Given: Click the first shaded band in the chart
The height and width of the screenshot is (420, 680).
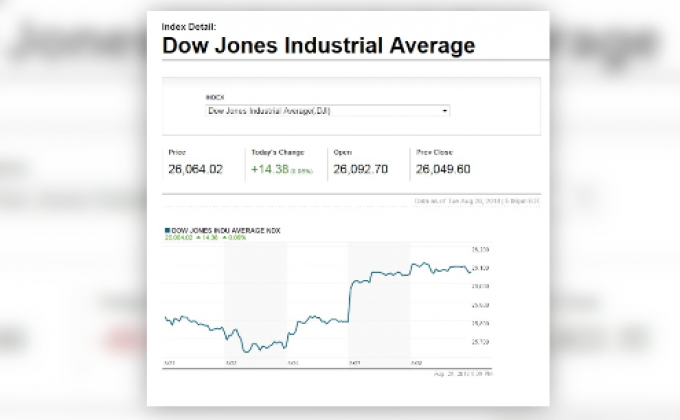Looking at the screenshot, I should [x=255, y=300].
